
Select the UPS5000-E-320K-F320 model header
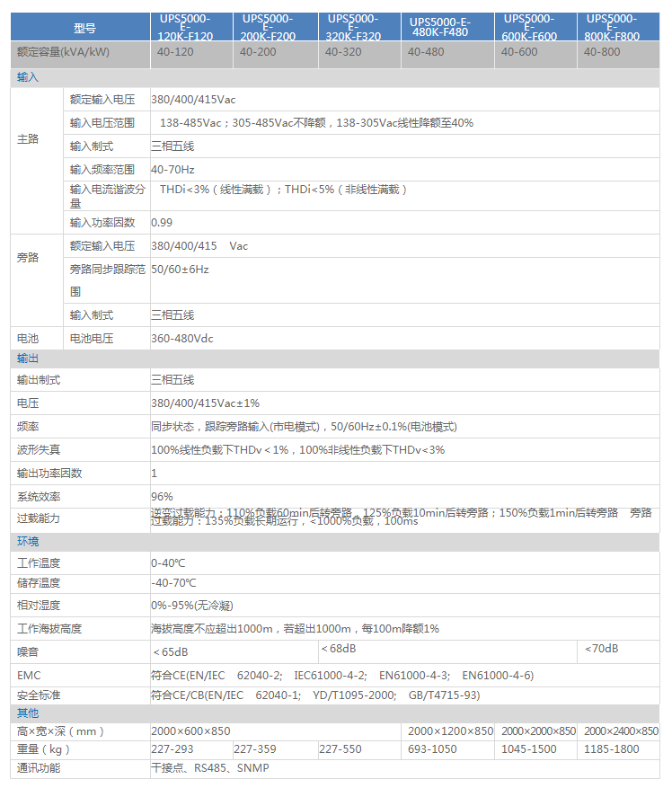click(x=353, y=27)
